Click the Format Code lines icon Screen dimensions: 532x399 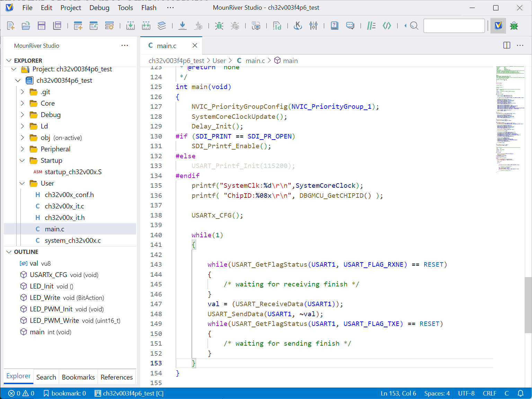point(371,26)
